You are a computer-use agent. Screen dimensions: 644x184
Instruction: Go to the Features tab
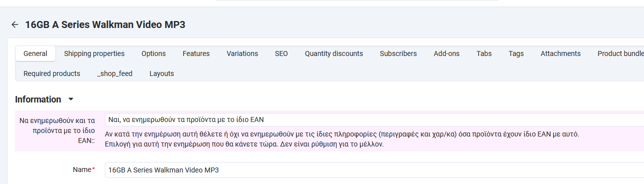coord(196,53)
